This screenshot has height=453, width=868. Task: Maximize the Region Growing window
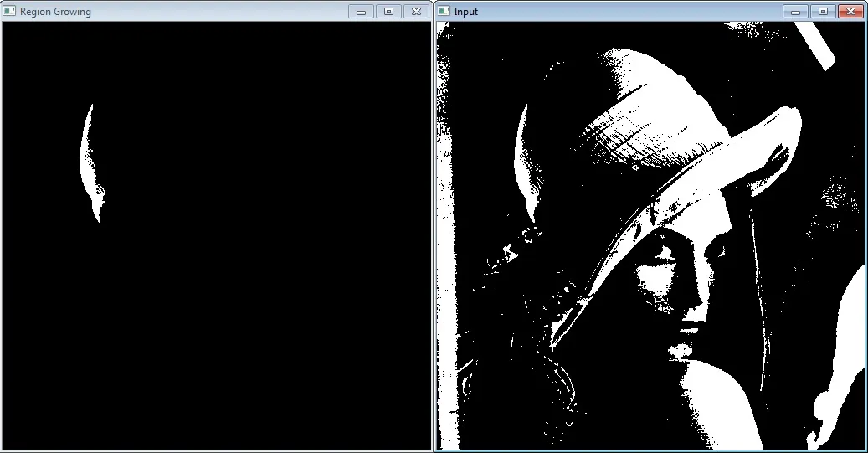[x=388, y=11]
